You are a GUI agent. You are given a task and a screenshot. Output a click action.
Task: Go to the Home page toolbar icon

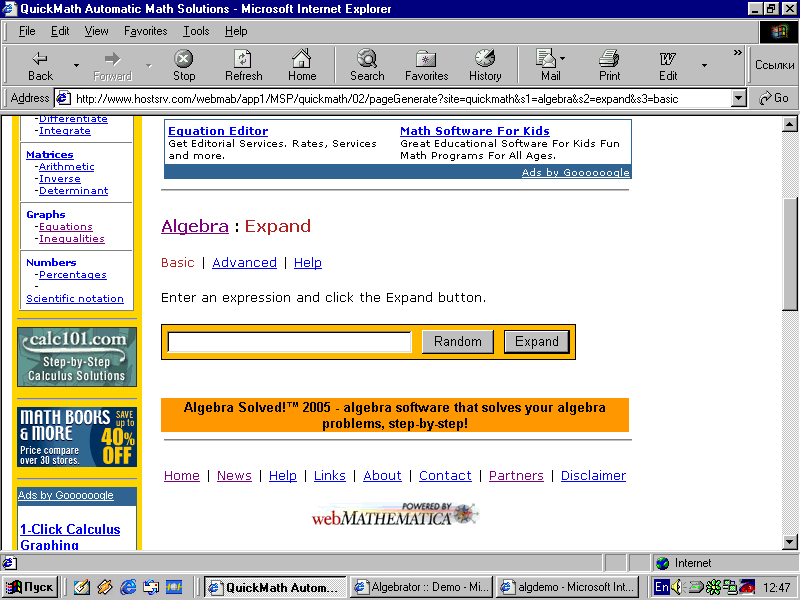point(302,65)
